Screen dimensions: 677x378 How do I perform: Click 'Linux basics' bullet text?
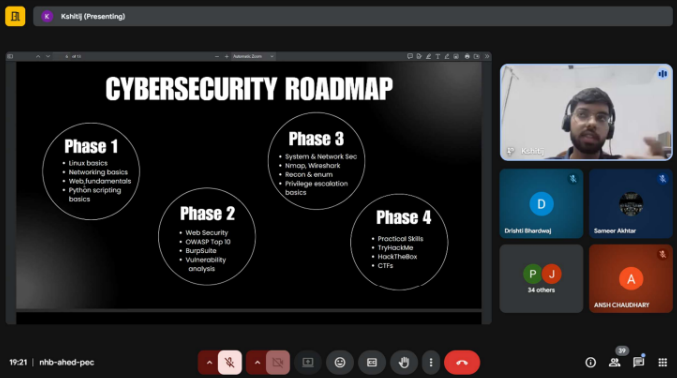click(88, 163)
